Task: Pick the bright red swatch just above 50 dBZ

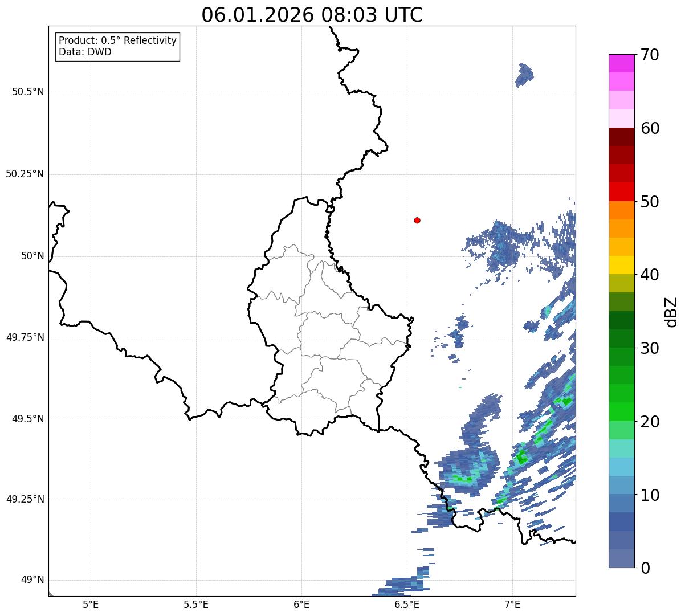Action: (x=621, y=192)
